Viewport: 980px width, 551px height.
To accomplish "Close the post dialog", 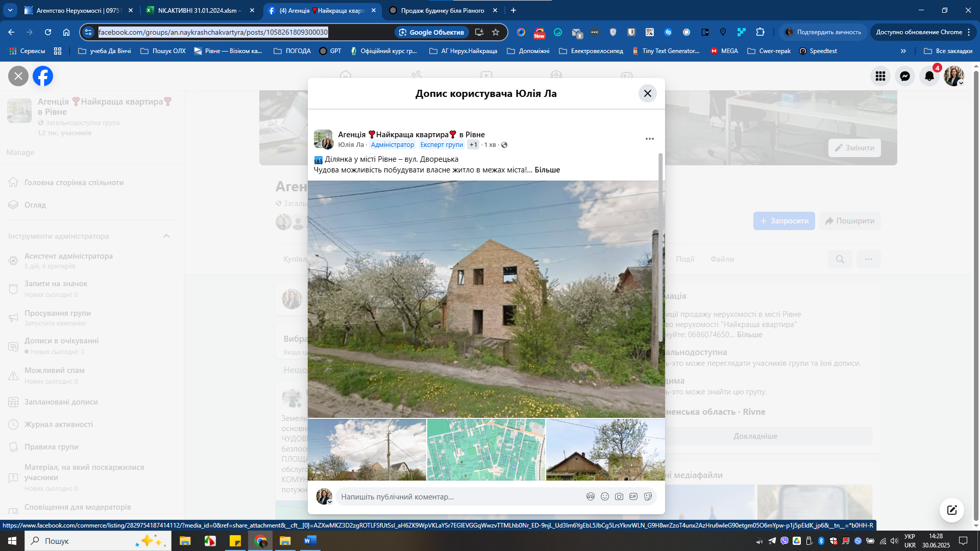I will 647,93.
